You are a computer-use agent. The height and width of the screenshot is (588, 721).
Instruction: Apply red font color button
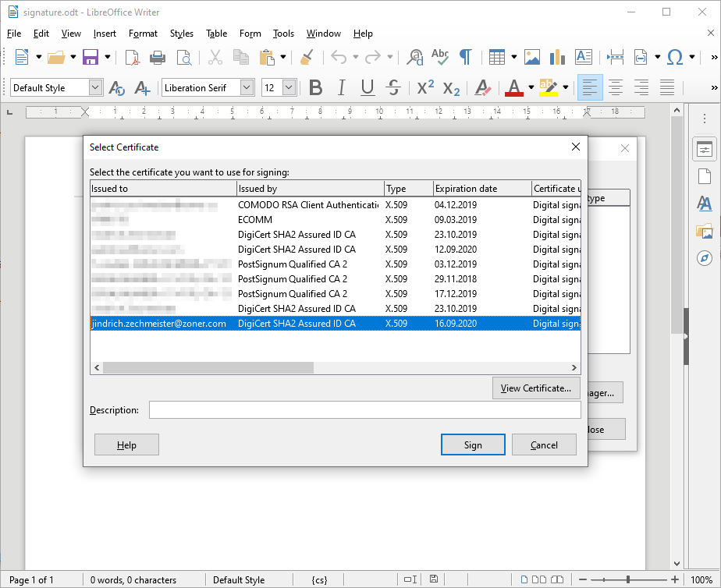(x=514, y=88)
